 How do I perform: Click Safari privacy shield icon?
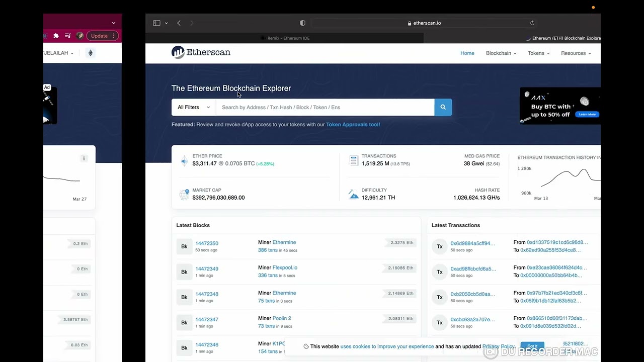tap(302, 23)
